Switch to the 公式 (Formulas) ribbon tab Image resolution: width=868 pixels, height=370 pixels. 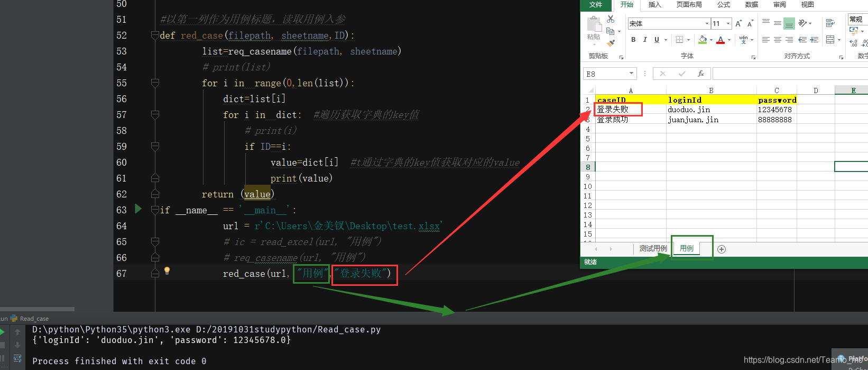[x=724, y=5]
